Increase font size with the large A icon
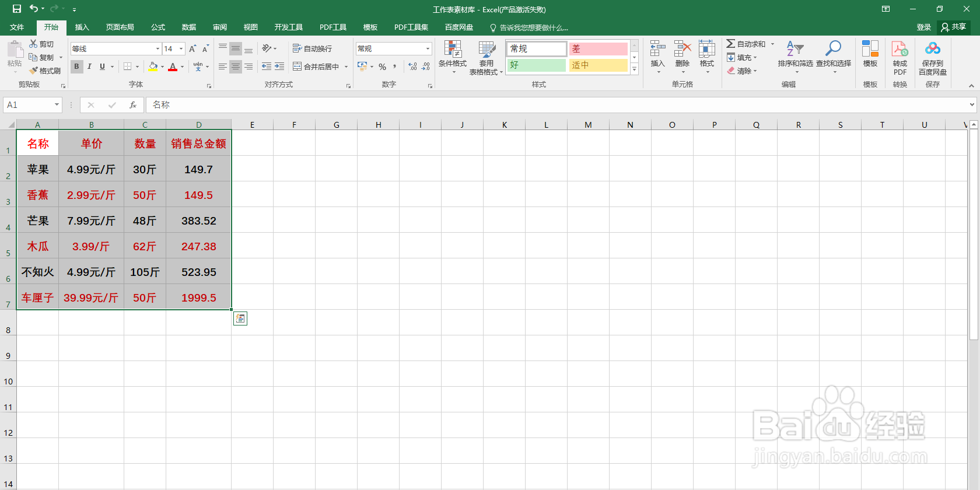The height and width of the screenshot is (490, 980). point(192,48)
